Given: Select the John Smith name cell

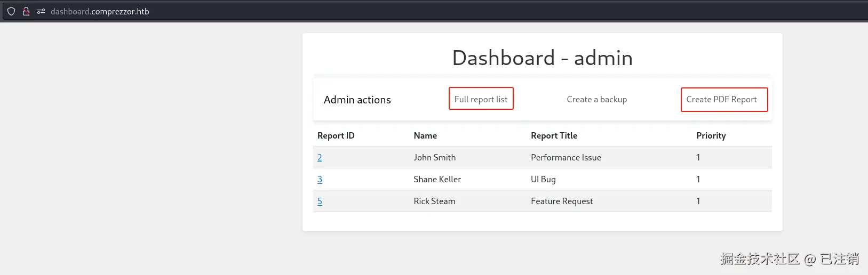Looking at the screenshot, I should tap(434, 157).
